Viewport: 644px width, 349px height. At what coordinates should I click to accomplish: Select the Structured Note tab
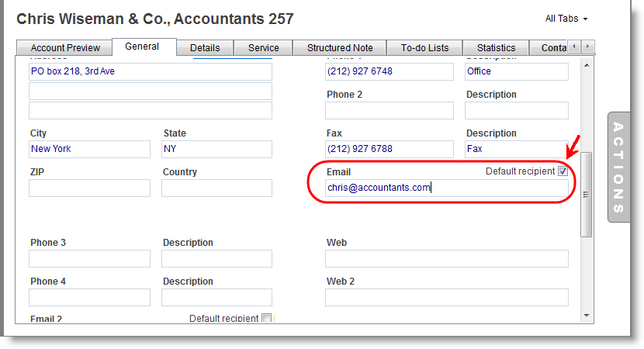(x=340, y=48)
